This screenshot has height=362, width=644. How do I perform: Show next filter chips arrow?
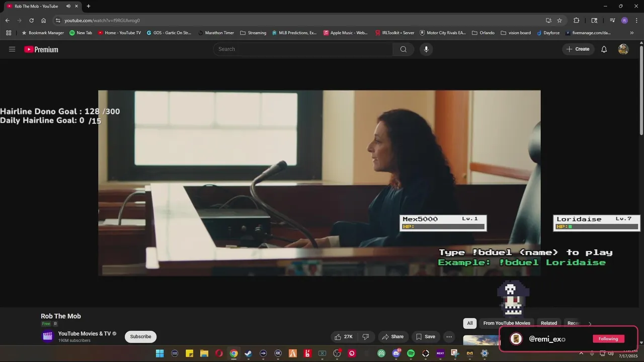tap(590, 323)
